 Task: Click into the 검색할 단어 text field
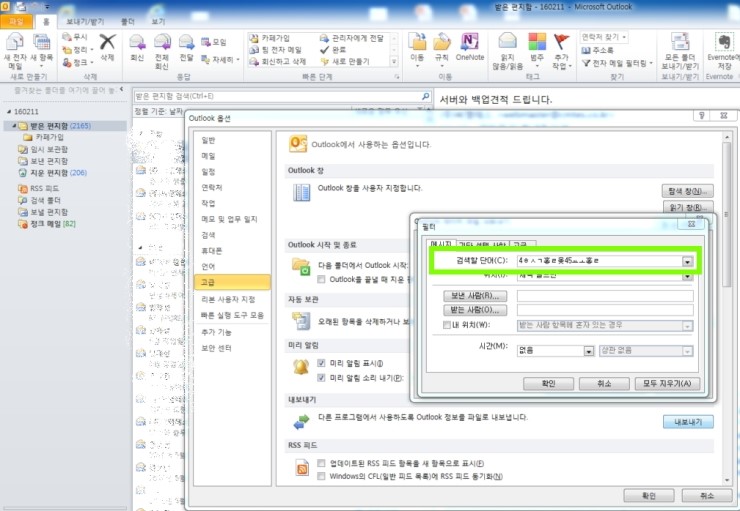click(x=600, y=261)
